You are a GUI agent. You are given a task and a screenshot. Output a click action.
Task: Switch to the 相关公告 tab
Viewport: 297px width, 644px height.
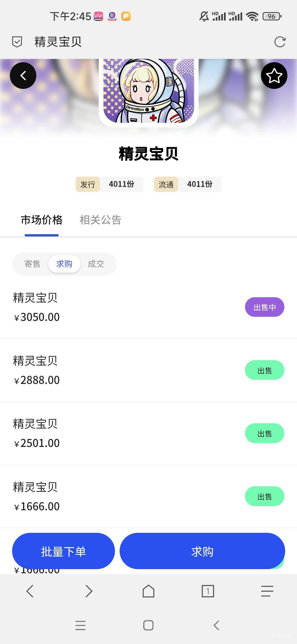[100, 220]
